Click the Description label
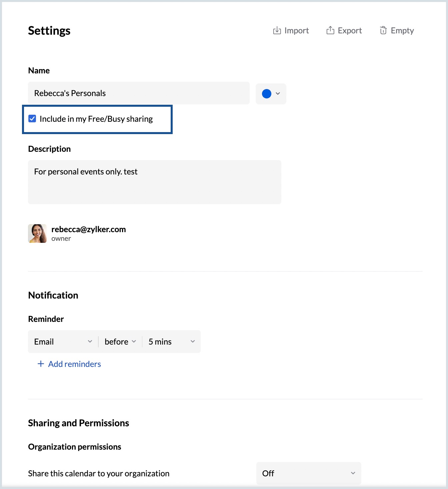 pos(49,149)
